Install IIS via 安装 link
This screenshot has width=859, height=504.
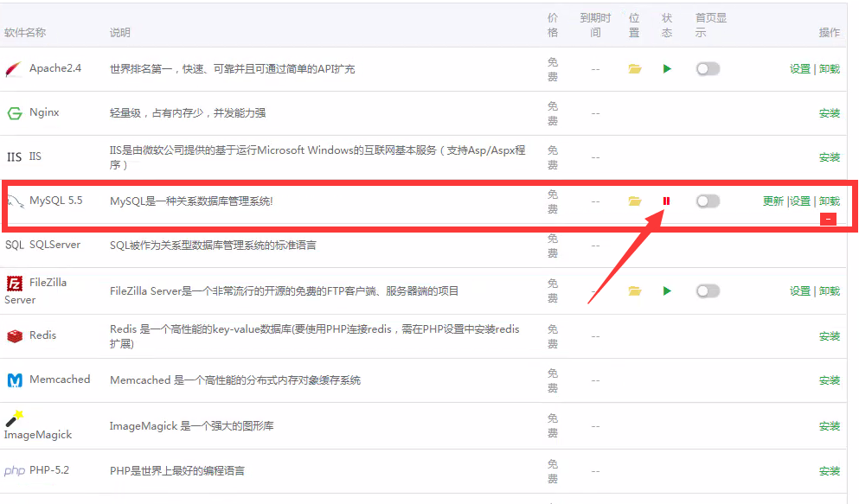coord(830,157)
